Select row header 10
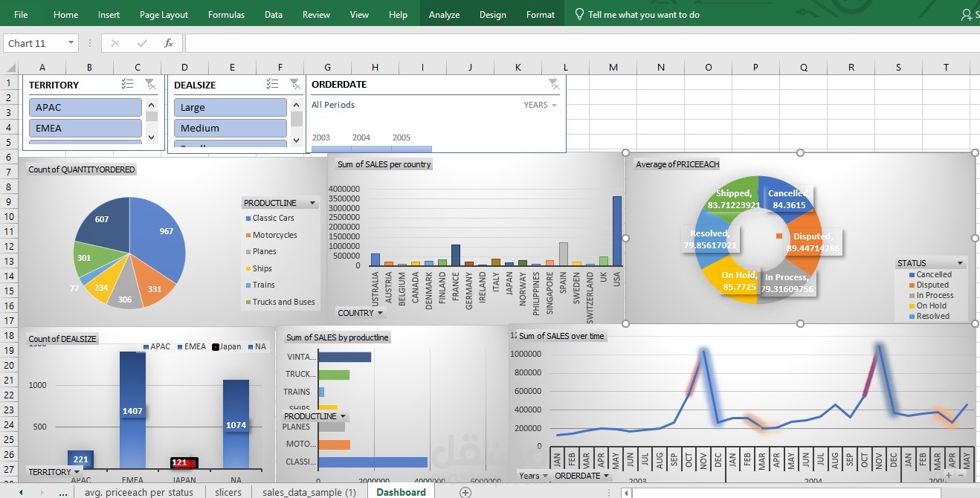Viewport: 980px width, 498px height. 9,216
